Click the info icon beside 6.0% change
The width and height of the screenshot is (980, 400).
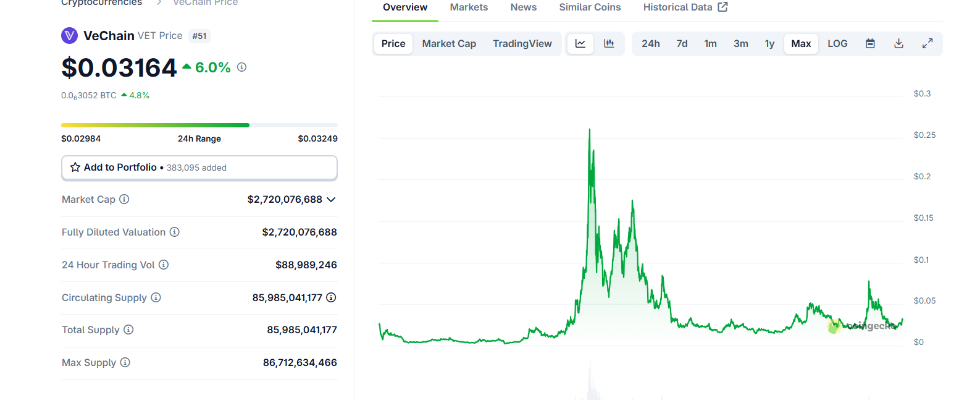coord(242,67)
